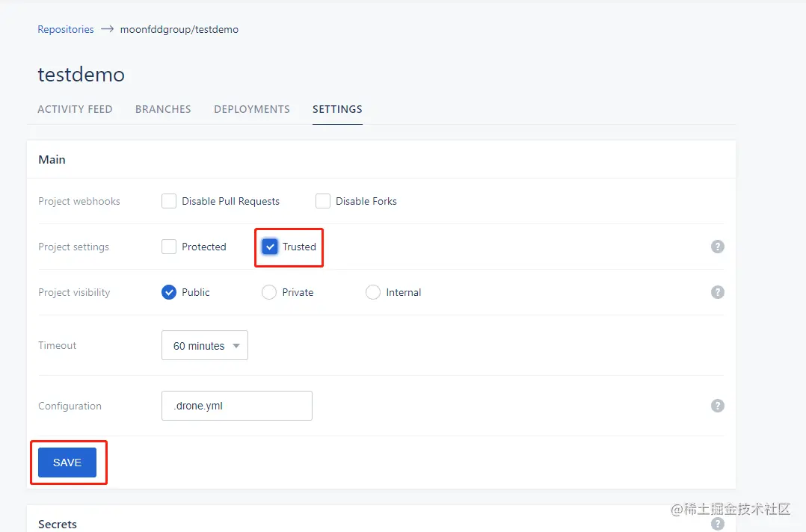The height and width of the screenshot is (532, 806).
Task: Go to Repositories breadcrumb link
Action: 66,29
